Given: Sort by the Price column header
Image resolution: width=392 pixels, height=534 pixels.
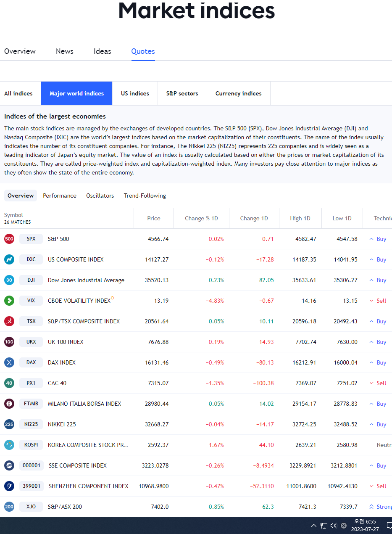Looking at the screenshot, I should point(154,218).
